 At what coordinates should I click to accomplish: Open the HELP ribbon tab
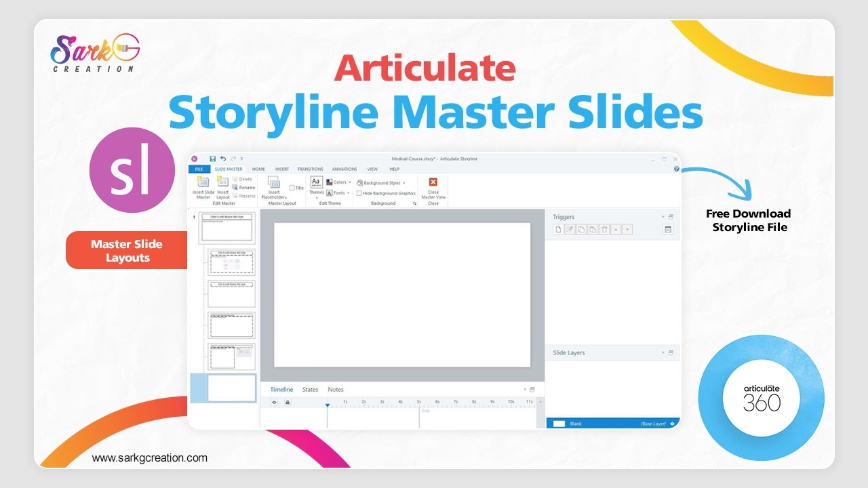pyautogui.click(x=395, y=169)
